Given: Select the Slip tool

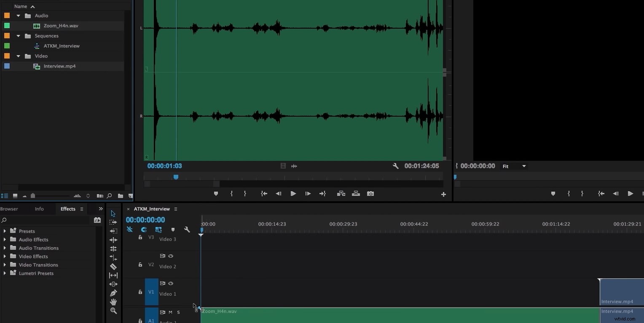Looking at the screenshot, I should 113,275.
